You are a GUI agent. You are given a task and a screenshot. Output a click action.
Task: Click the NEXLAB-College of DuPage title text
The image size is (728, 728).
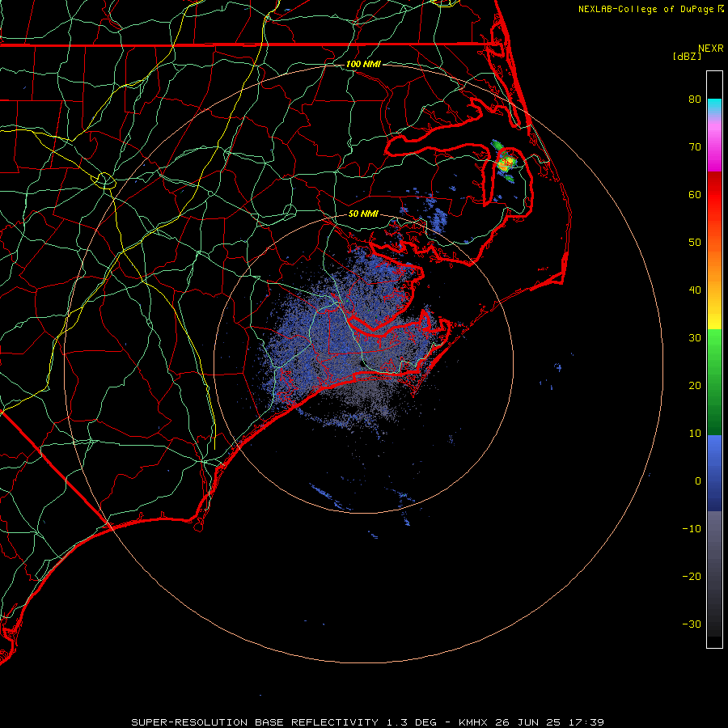click(645, 9)
